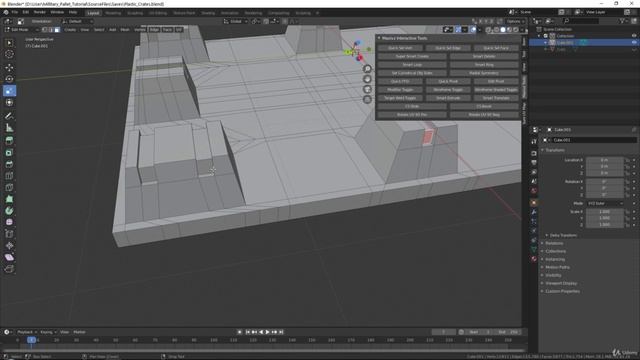The image size is (640, 360).
Task: Switch to UV Editing workspace tab
Action: coord(158,13)
